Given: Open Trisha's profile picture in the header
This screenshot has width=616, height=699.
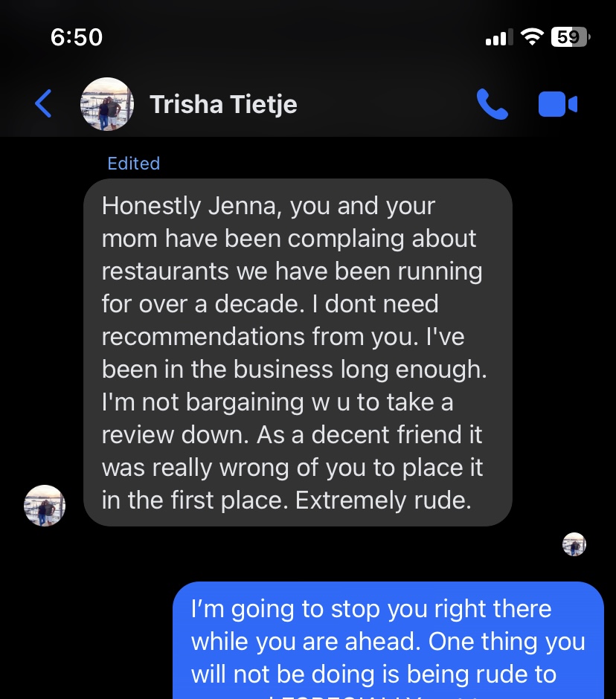Looking at the screenshot, I should click(107, 104).
